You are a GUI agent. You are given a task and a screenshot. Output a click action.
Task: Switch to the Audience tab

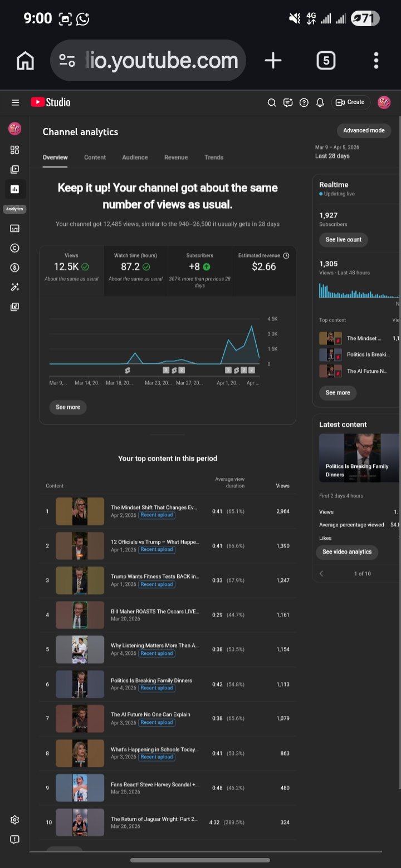point(135,157)
